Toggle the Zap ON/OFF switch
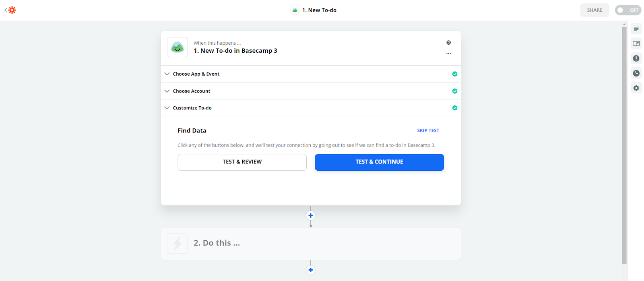The height and width of the screenshot is (281, 644). tap(628, 10)
